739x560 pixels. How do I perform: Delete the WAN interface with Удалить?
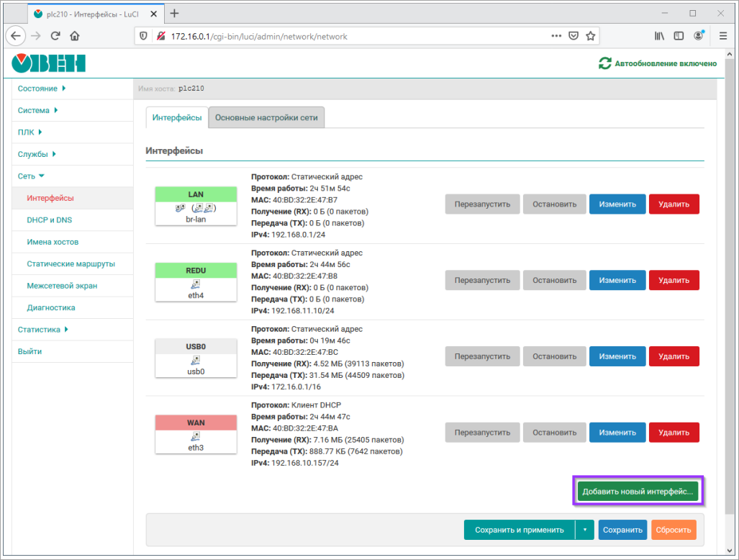click(x=674, y=433)
